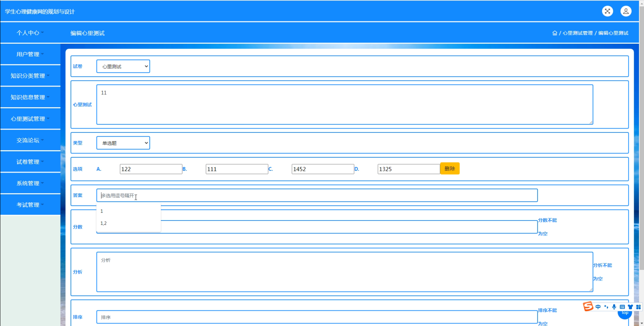This screenshot has height=326, width=644.
Task: Open Sogou toolbox grid icon
Action: pos(638,307)
